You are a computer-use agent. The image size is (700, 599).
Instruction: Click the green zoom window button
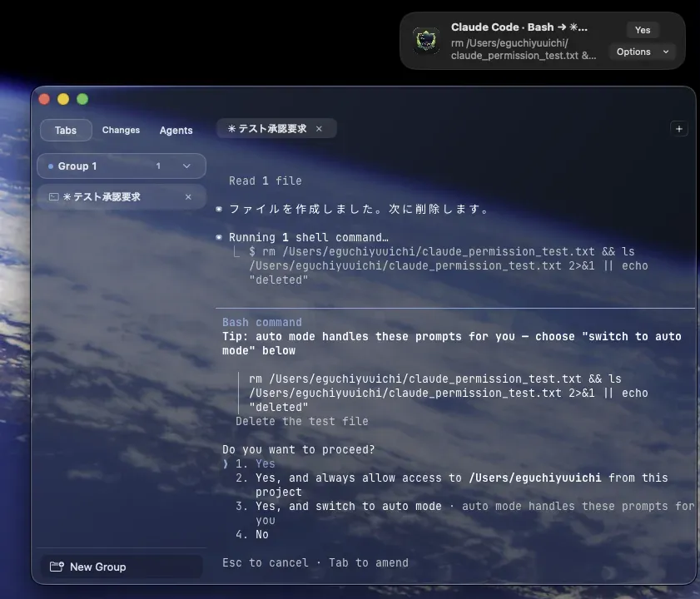coord(82,99)
